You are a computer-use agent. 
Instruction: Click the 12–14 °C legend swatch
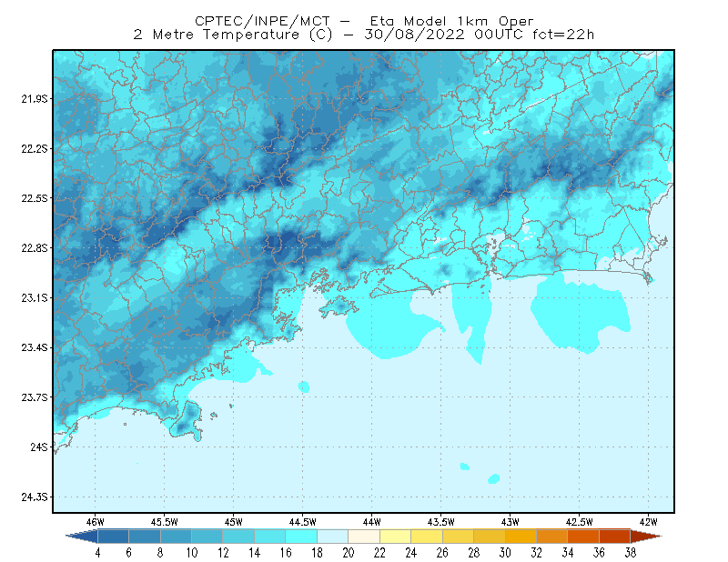[x=238, y=537]
